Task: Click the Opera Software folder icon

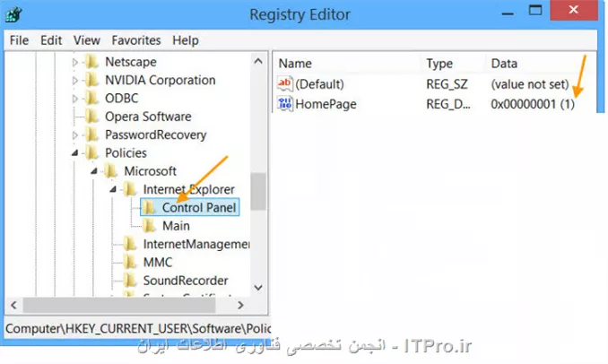Action: [91, 117]
